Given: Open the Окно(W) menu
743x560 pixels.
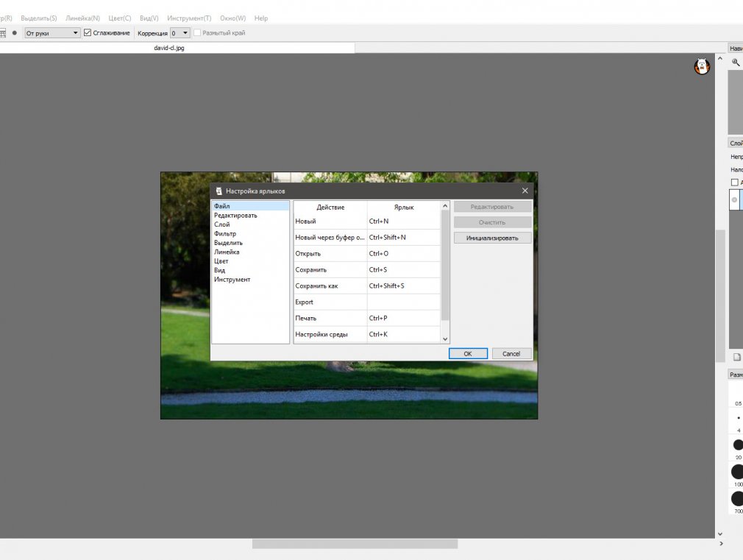Looking at the screenshot, I should 232,18.
